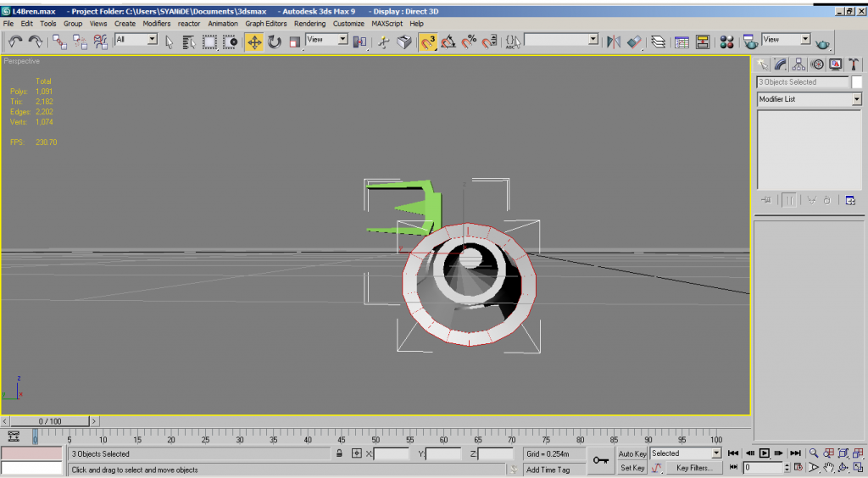Viewport: 868px width, 478px height.
Task: Toggle the 3D Snaps button
Action: tap(428, 42)
